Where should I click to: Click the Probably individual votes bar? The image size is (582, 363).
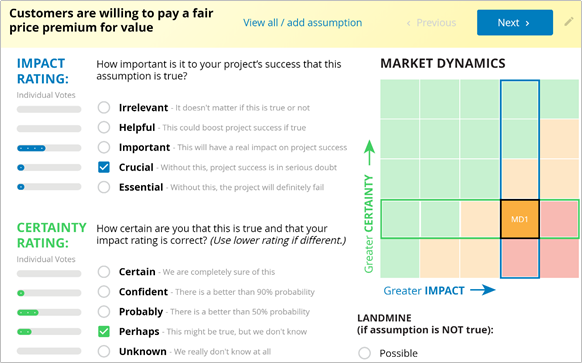point(49,313)
